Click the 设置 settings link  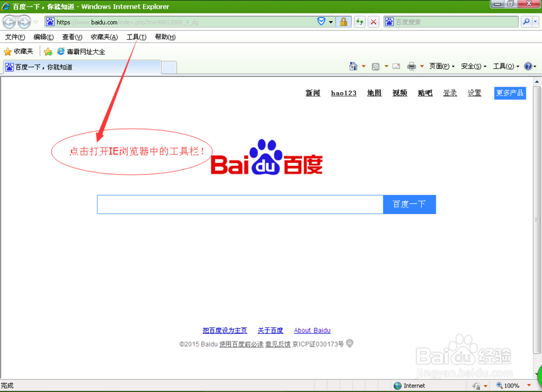[474, 93]
